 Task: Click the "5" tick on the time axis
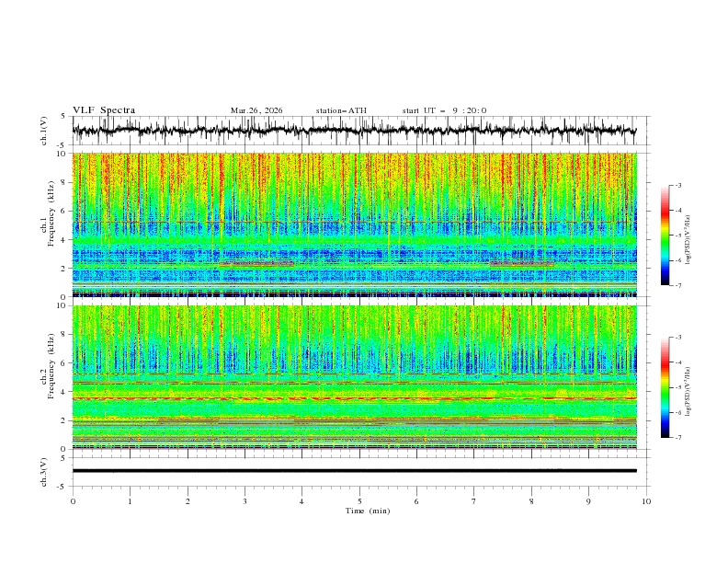(359, 501)
